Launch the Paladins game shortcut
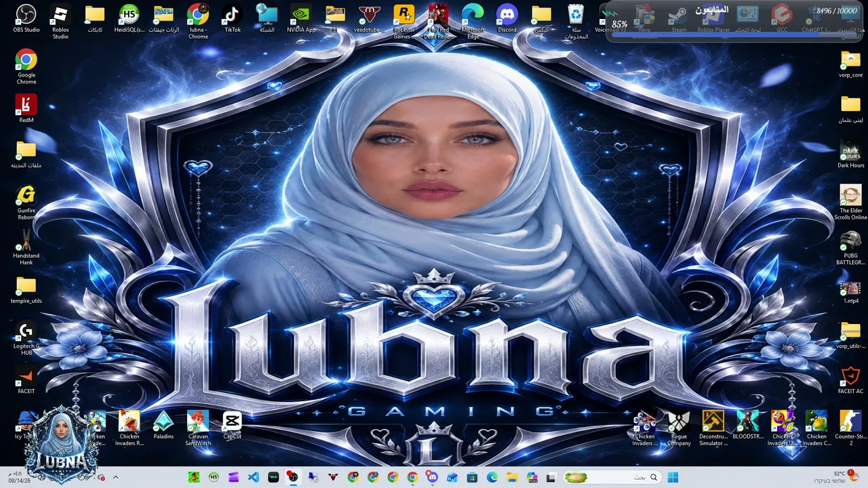868x488 pixels. coord(163,425)
